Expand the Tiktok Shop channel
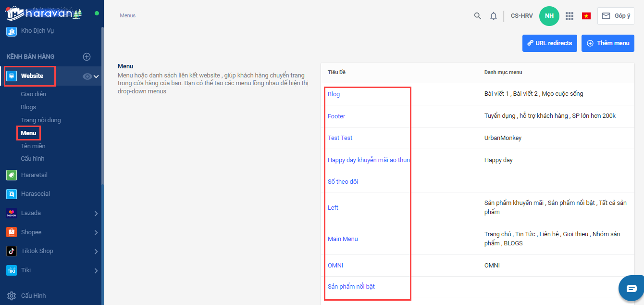Screen dimensions: 644x305 coord(96,251)
